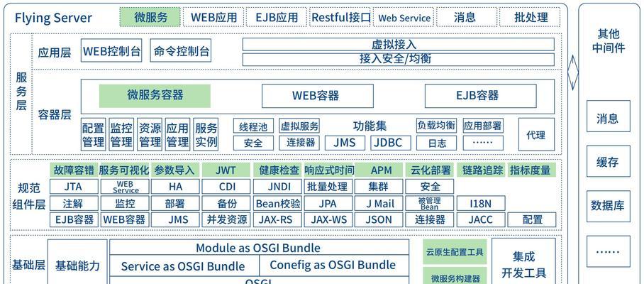The height and width of the screenshot is (284, 644).
Task: Click the 'JNDI' cell
Action: (277, 187)
